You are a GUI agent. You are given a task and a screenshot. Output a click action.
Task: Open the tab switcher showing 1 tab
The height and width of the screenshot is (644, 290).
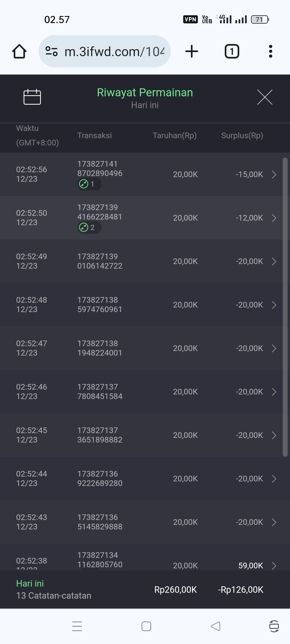(x=232, y=51)
